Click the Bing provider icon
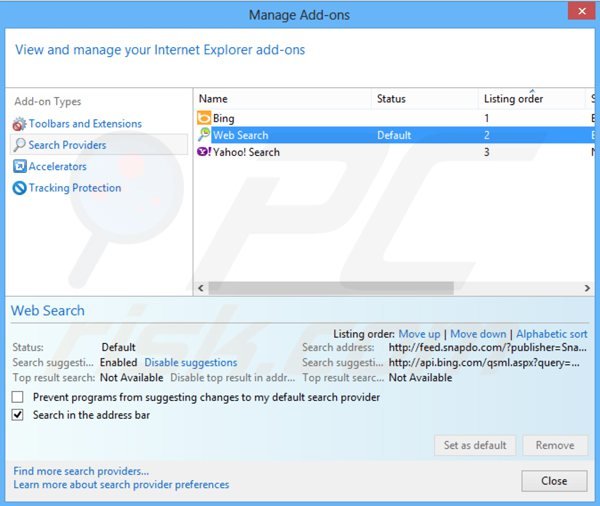Viewport: 600px width, 506px height. (204, 118)
